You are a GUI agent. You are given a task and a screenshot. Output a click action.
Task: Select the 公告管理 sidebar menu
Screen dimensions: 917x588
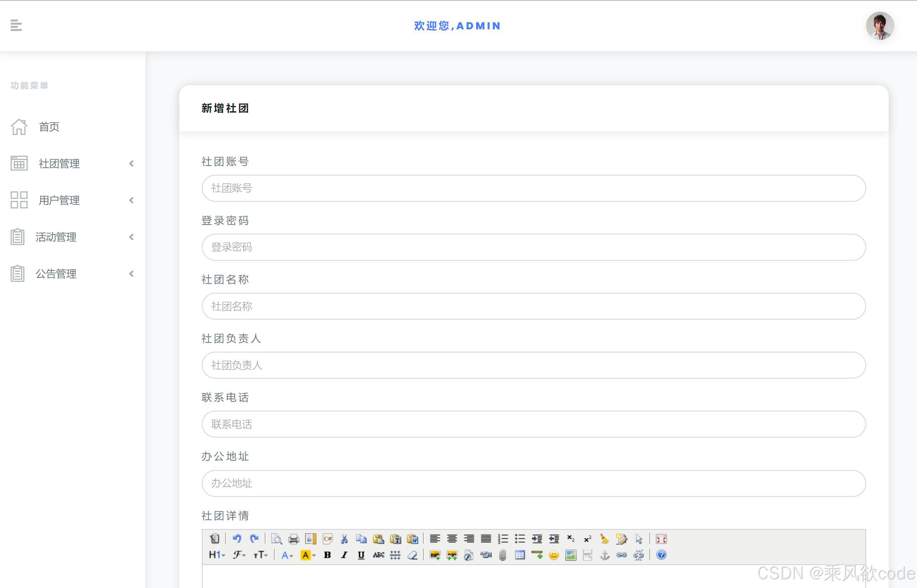56,273
